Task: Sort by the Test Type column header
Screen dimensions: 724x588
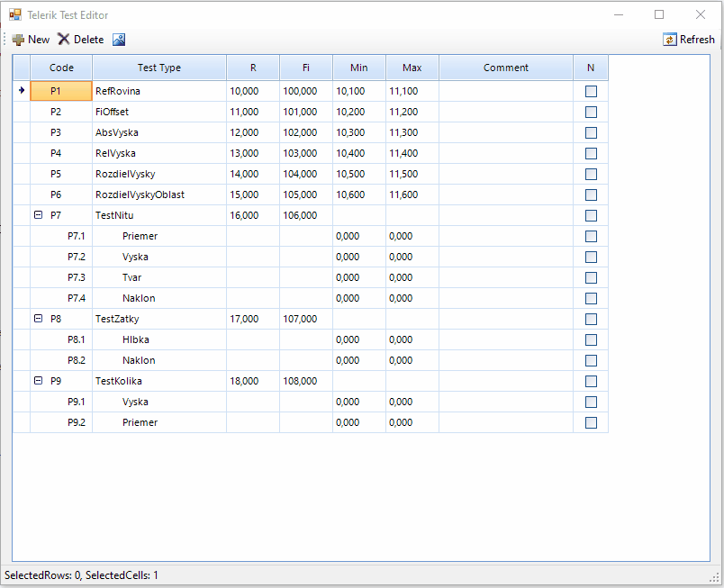Action: 159,68
